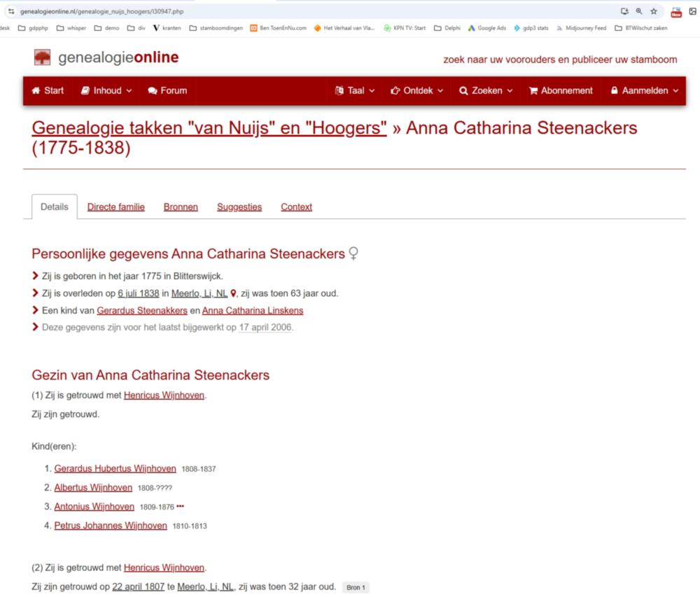Screen dimensions: 700x597
Task: Open the Bronnen tab
Action: tap(181, 206)
